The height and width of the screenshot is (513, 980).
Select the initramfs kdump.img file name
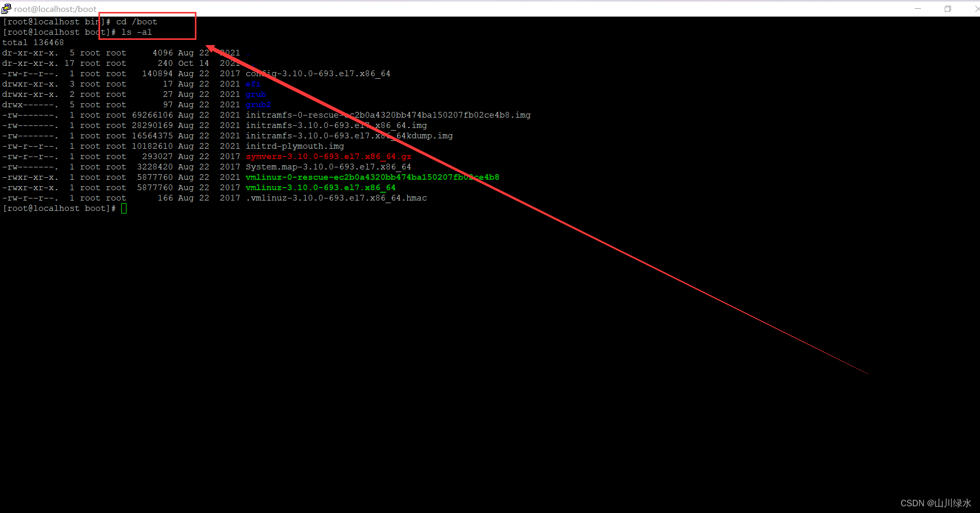(x=349, y=136)
